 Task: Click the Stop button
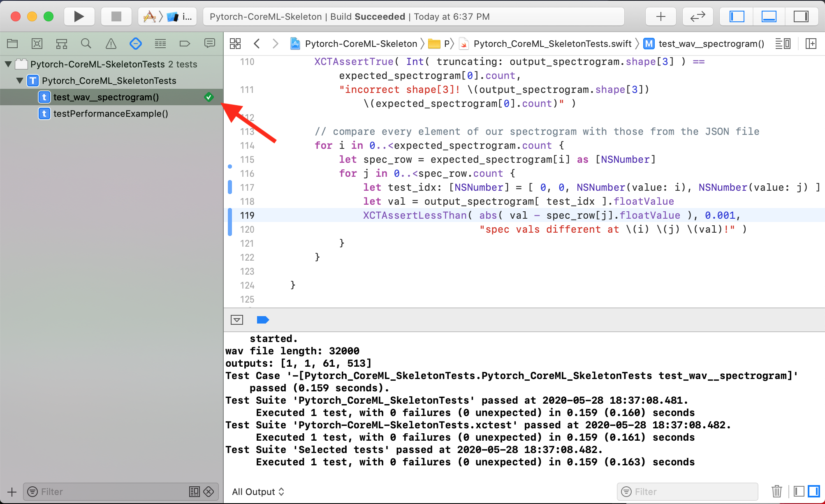pyautogui.click(x=116, y=17)
